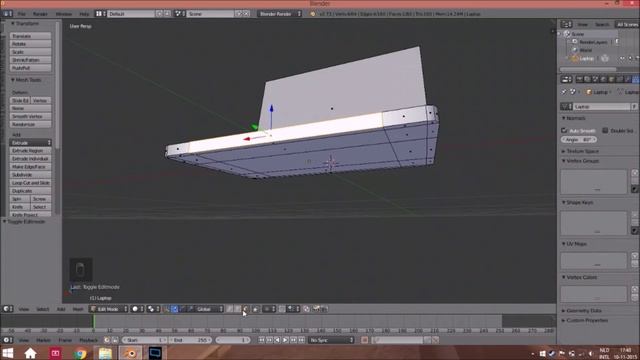Open the Render menu
The height and width of the screenshot is (360, 640).
pyautogui.click(x=40, y=14)
